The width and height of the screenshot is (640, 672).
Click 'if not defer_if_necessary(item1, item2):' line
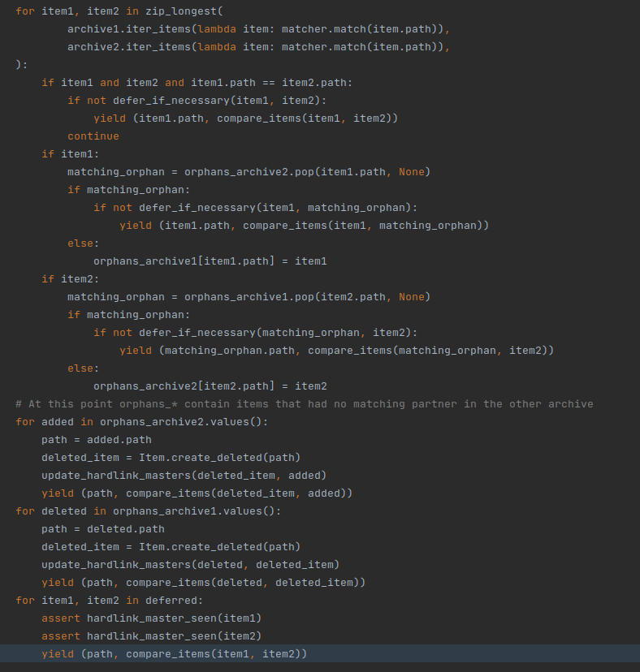[197, 101]
